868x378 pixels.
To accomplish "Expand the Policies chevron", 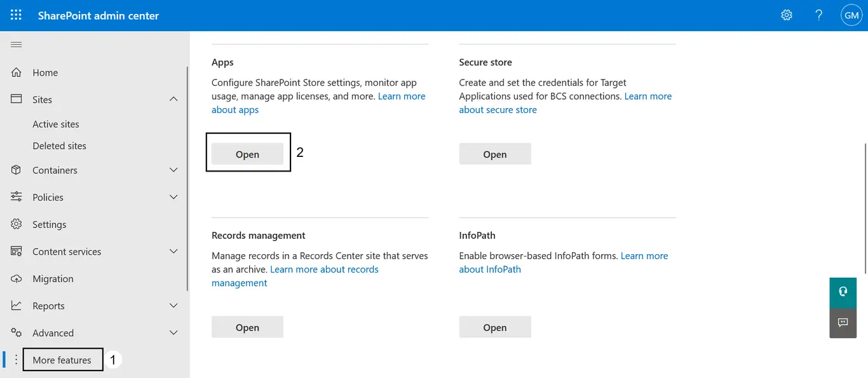I will 173,197.
